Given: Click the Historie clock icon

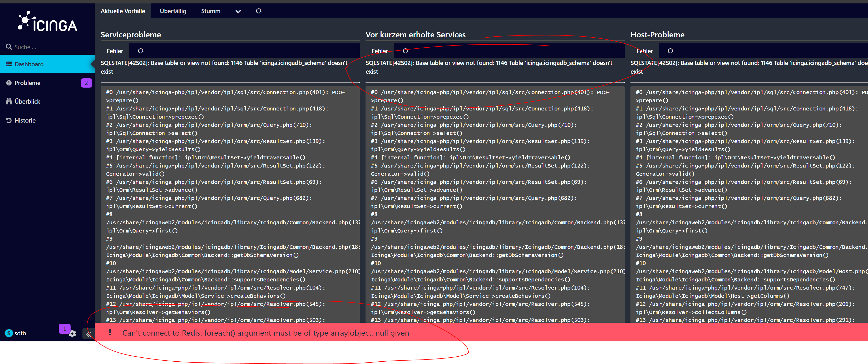Looking at the screenshot, I should (x=9, y=120).
